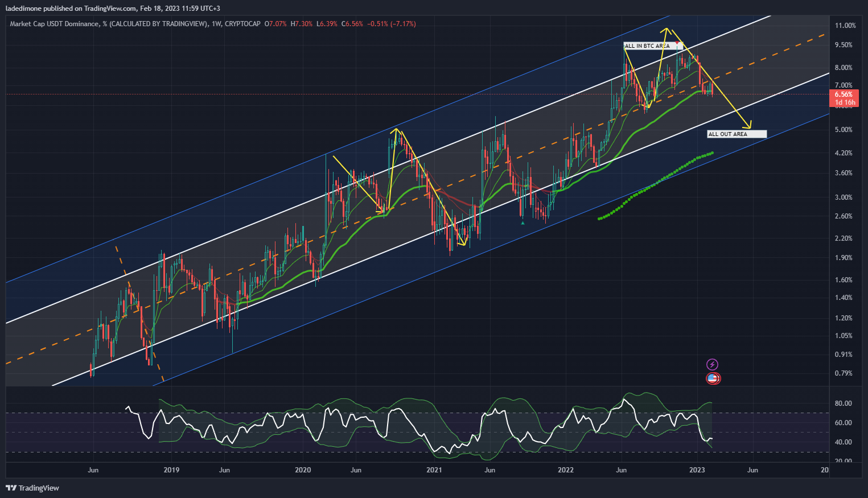
Task: Click the purple lightning bolt event icon
Action: coord(712,364)
